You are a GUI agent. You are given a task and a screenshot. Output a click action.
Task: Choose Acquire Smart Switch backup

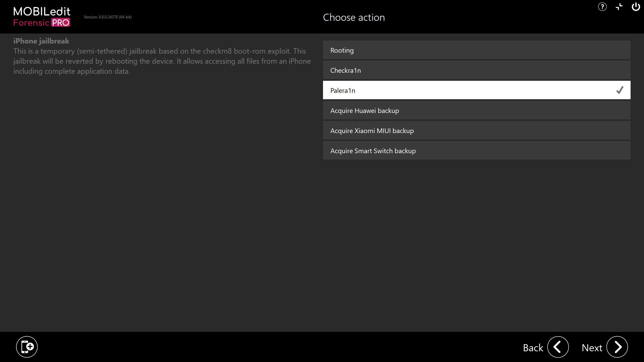coord(477,150)
